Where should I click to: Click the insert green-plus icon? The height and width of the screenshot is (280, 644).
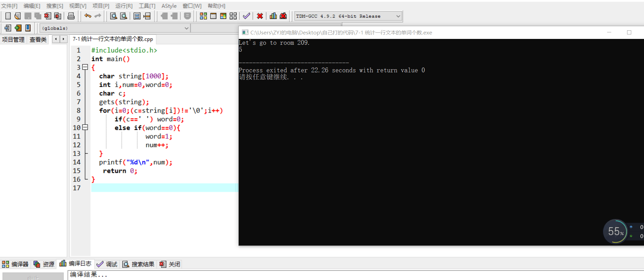(18, 28)
